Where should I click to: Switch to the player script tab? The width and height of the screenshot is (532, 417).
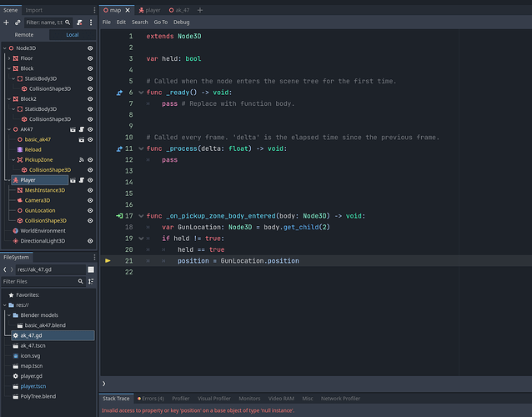[x=149, y=10]
